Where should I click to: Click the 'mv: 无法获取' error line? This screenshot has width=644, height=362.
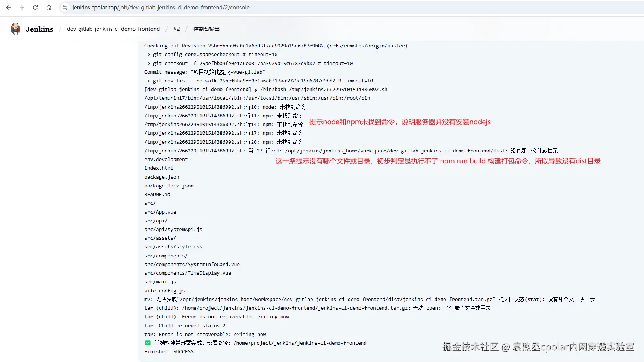(370, 300)
